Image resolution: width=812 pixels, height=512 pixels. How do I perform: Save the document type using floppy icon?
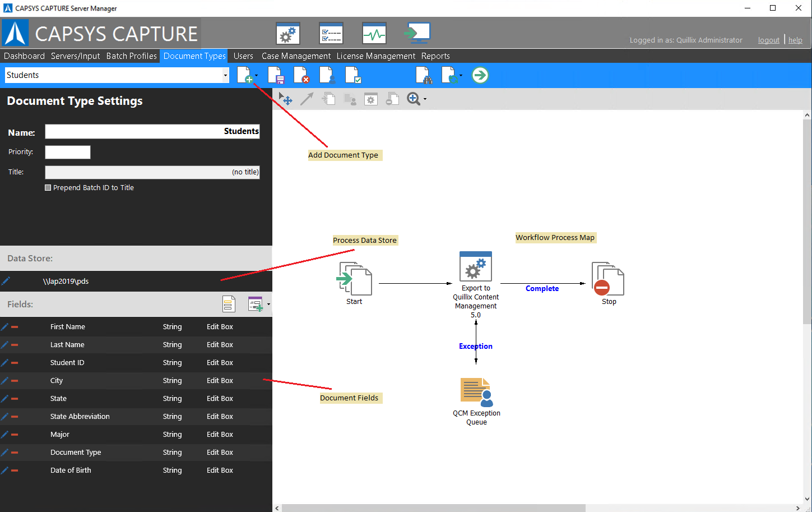point(276,75)
